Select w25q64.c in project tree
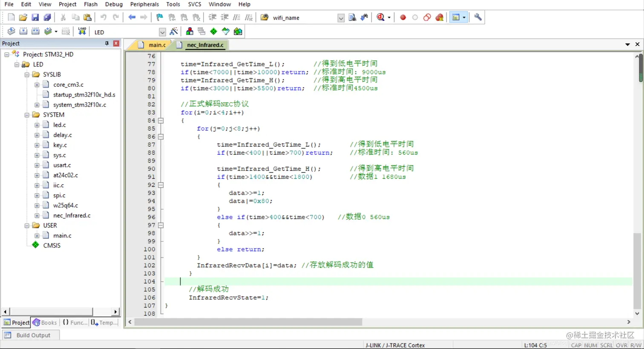 [x=66, y=206]
